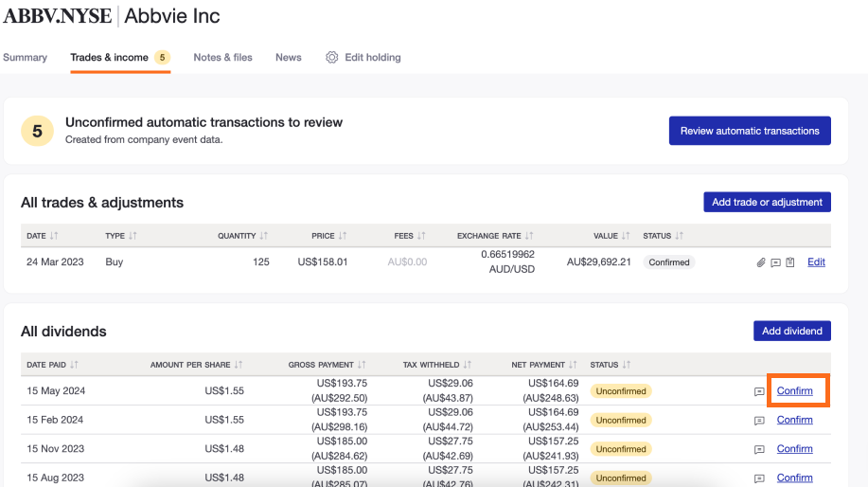
Task: Click the ABBV.NYSE ticker heading
Action: point(58,15)
